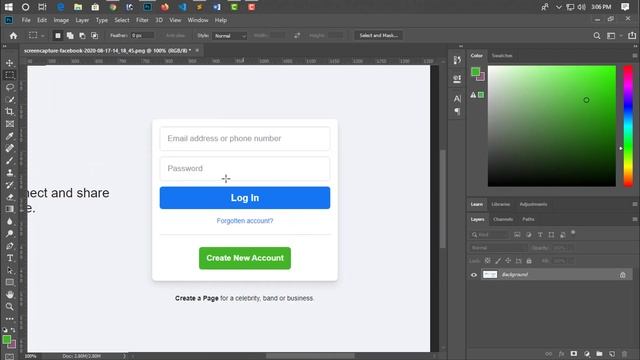Select the Frame tool
Image resolution: width=640 pixels, height=360 pixels.
coord(10,124)
